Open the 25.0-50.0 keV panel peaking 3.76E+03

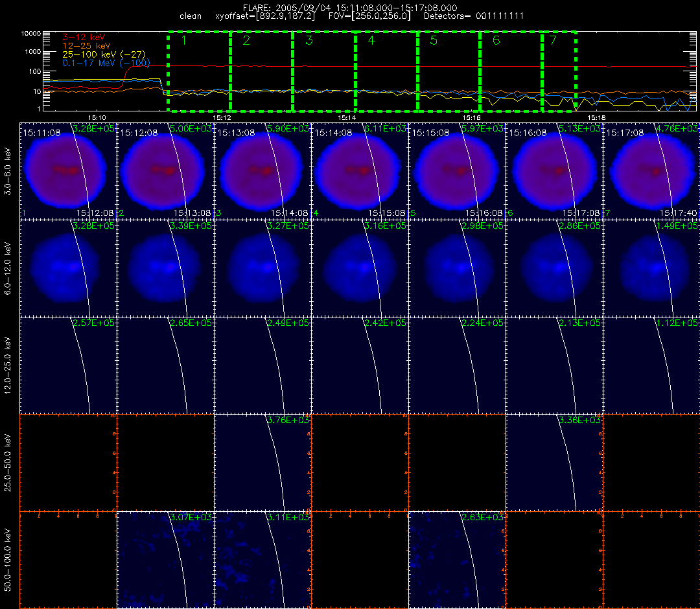(x=263, y=463)
